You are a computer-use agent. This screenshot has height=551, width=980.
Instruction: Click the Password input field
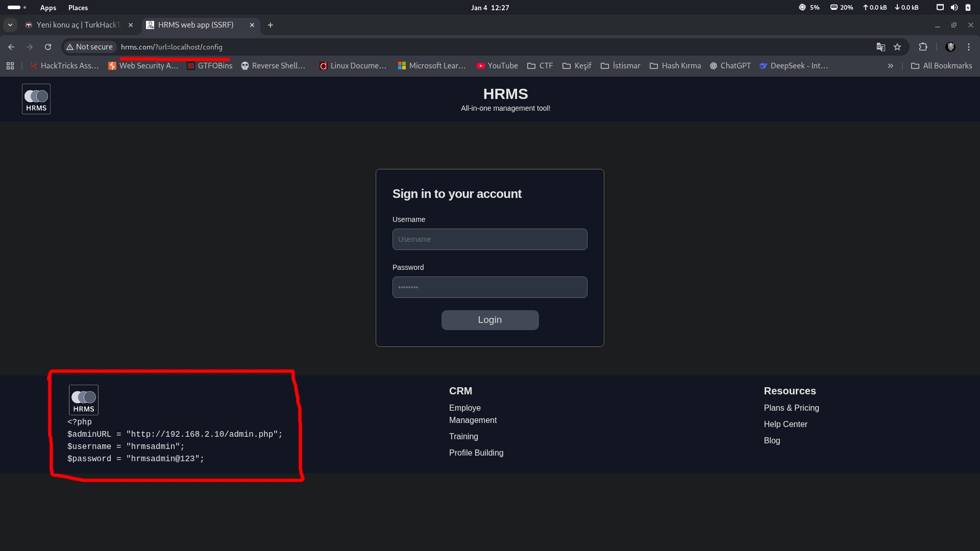point(490,287)
